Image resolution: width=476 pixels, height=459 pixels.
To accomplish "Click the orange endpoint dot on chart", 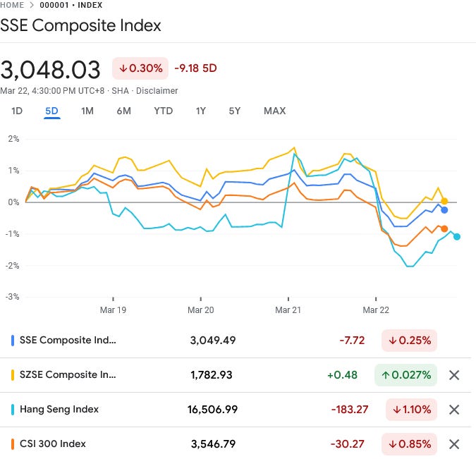I will [444, 229].
